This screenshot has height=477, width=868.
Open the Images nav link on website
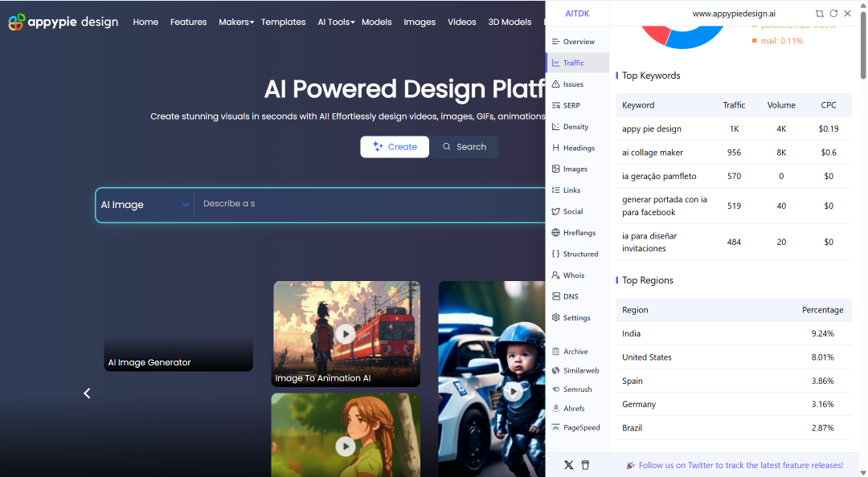[420, 22]
